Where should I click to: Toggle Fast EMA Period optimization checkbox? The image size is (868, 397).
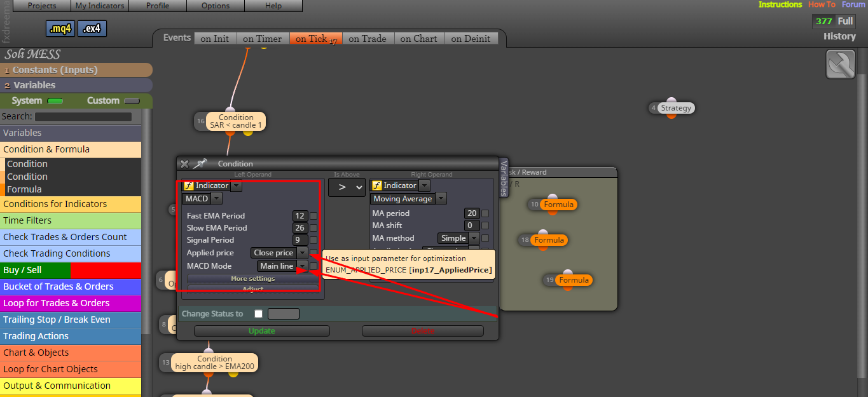tap(313, 216)
